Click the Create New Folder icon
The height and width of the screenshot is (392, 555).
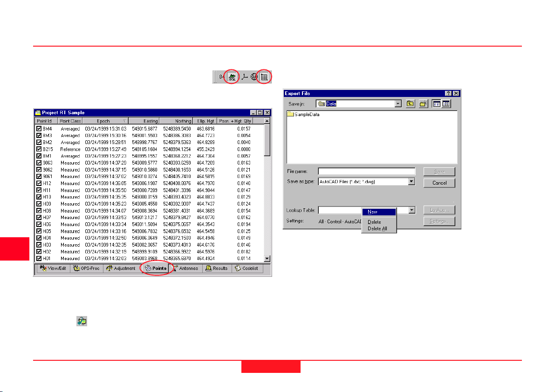click(424, 104)
